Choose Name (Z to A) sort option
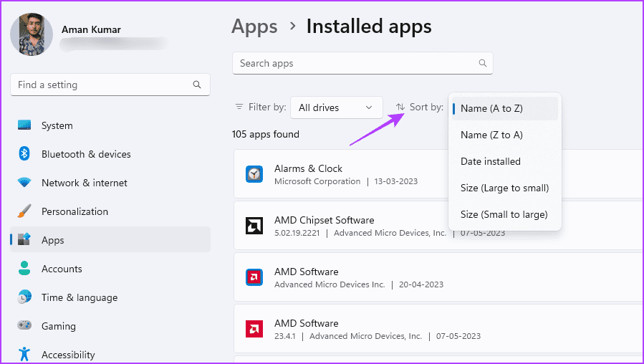 [x=505, y=135]
